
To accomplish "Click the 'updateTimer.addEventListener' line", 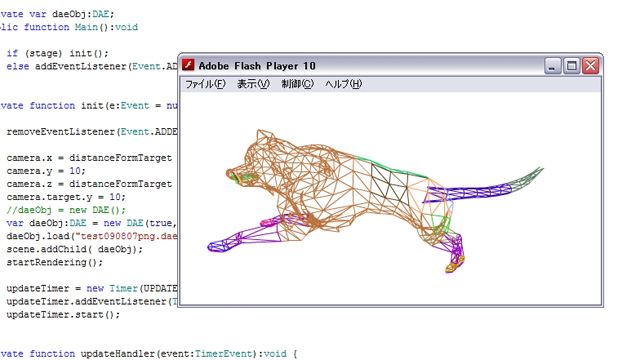I will pos(92,302).
